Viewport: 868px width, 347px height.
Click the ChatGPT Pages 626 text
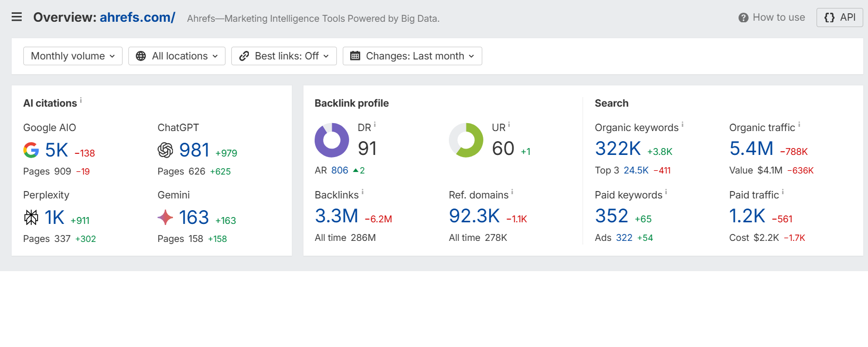click(181, 171)
